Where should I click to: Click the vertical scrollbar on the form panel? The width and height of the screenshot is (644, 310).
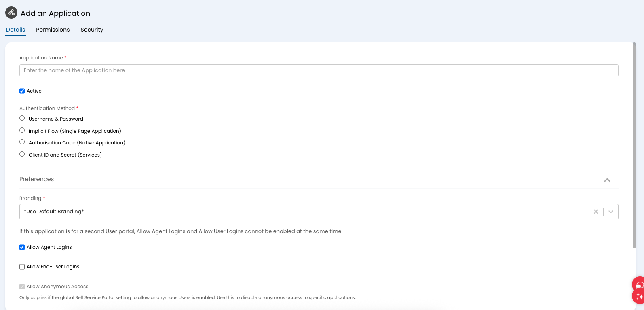click(634, 146)
